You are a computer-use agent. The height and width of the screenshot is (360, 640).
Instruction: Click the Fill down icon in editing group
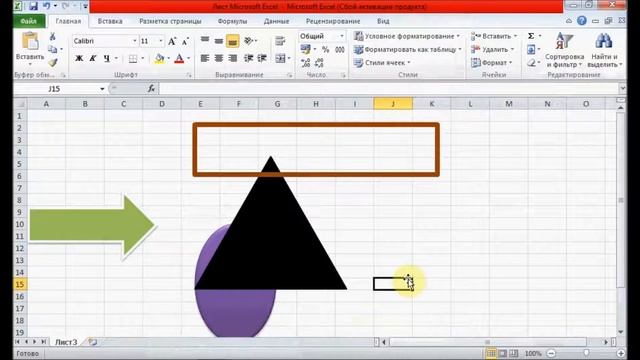tap(531, 50)
